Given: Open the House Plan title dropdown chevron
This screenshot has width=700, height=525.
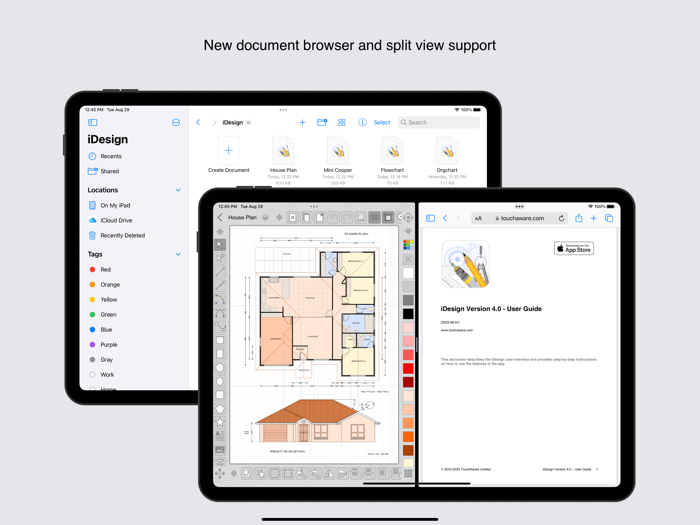Looking at the screenshot, I should pos(265,217).
